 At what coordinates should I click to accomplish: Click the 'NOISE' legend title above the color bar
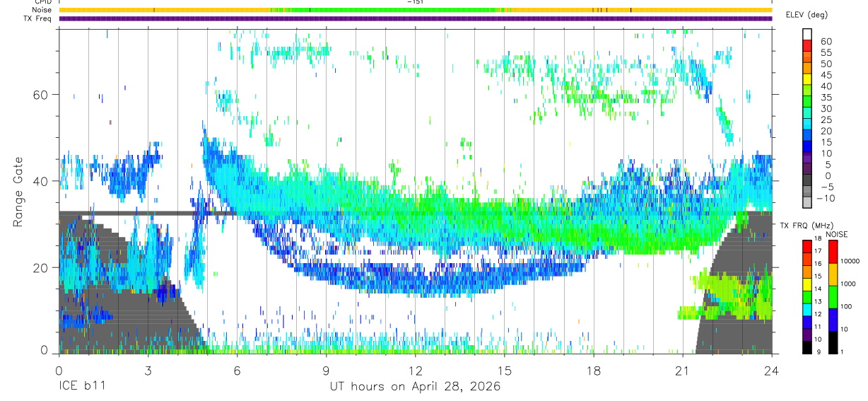pyautogui.click(x=836, y=233)
